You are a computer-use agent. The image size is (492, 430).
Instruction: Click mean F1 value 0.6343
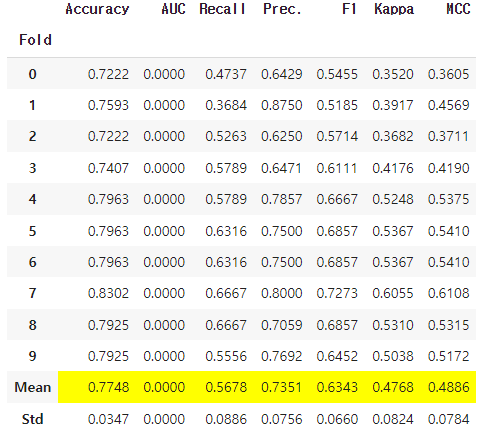click(x=337, y=387)
